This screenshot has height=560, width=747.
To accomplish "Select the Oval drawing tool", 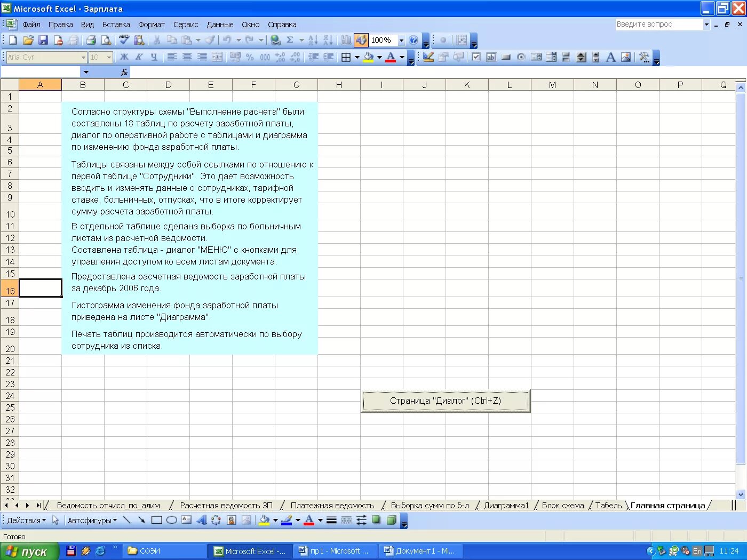I will [x=172, y=520].
